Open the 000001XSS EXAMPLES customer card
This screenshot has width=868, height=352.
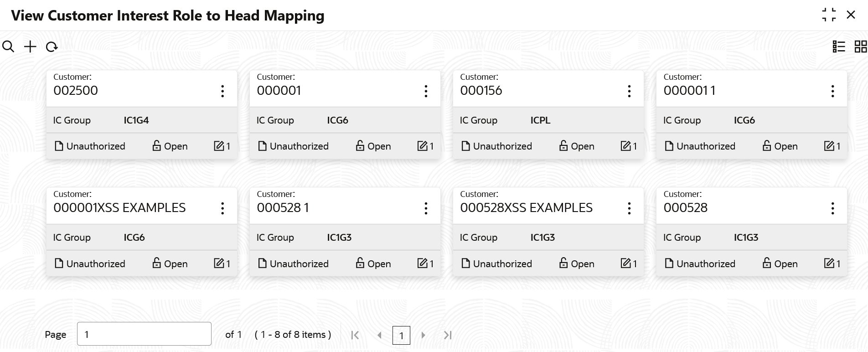(x=119, y=208)
